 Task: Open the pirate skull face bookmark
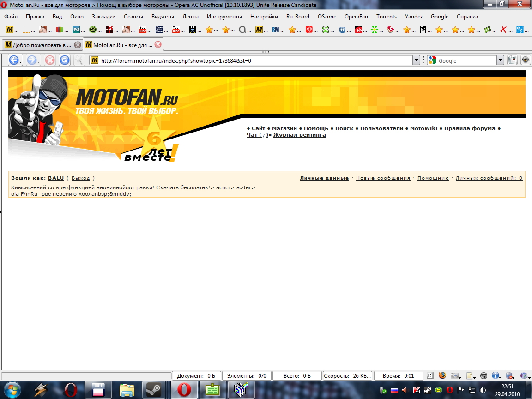pos(193,30)
